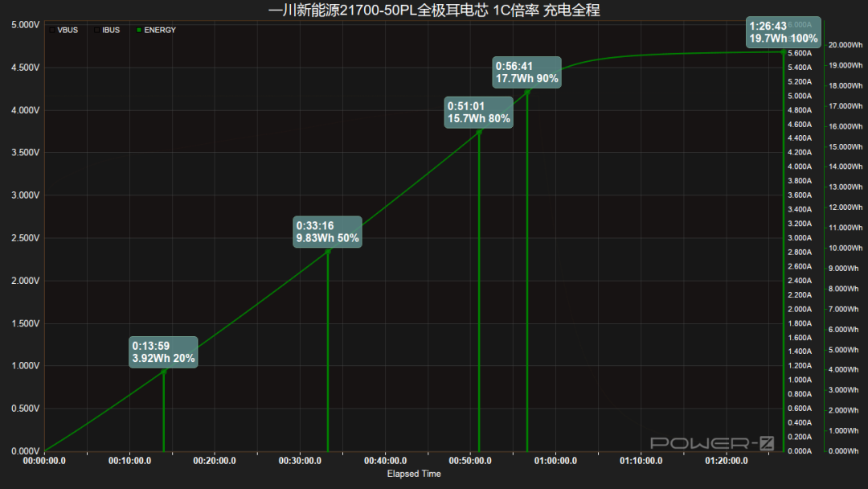Click the "00:10:00.0" time axis label
The height and width of the screenshot is (489, 868).
point(129,461)
